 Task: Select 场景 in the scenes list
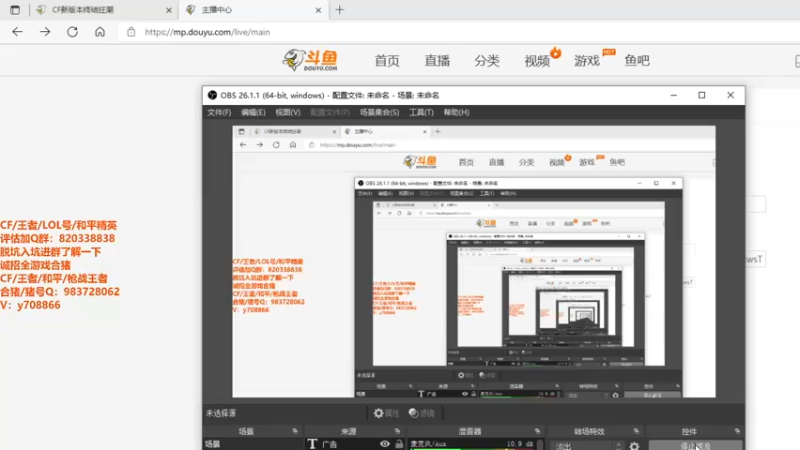[x=253, y=444]
